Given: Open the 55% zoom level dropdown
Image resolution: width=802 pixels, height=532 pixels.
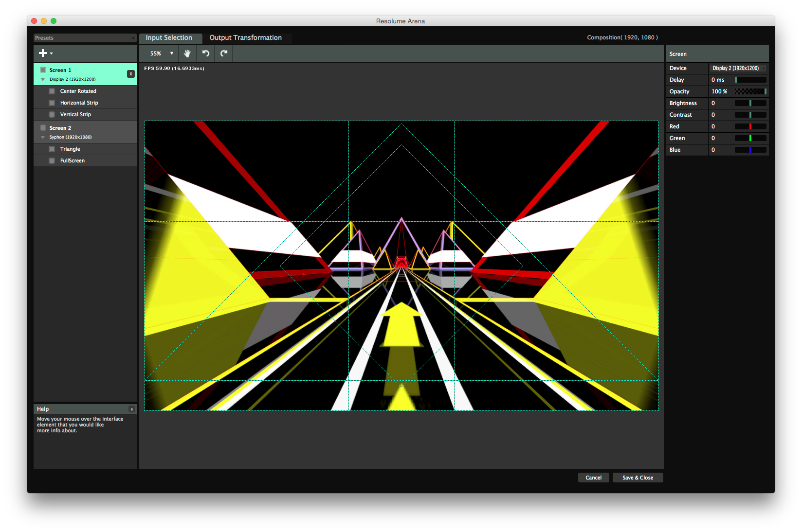Looking at the screenshot, I should tap(161, 53).
